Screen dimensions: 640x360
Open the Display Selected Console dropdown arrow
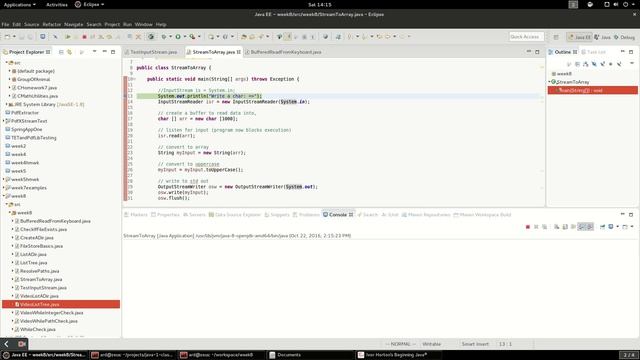point(617,227)
